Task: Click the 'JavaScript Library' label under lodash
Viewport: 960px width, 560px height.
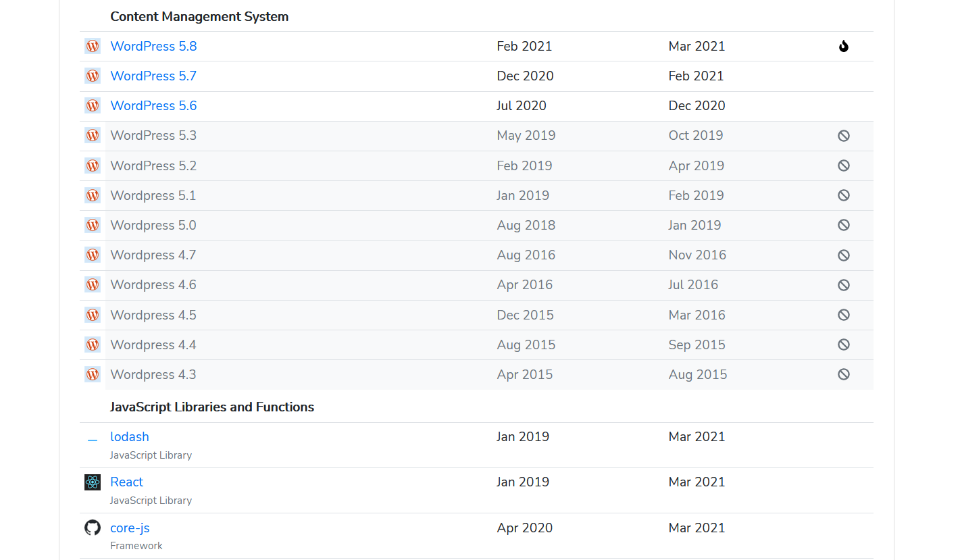Action: pyautogui.click(x=151, y=455)
